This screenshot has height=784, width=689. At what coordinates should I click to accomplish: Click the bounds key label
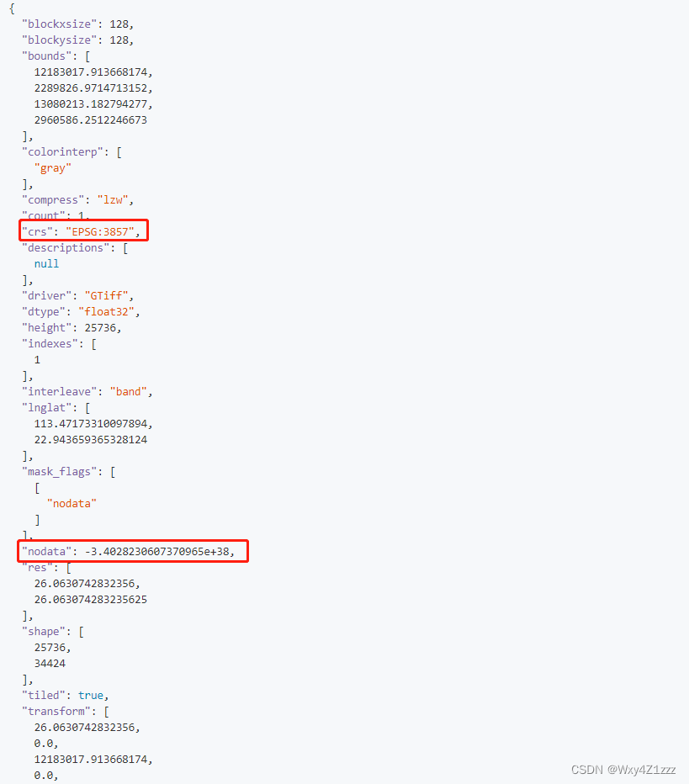pyautogui.click(x=45, y=56)
